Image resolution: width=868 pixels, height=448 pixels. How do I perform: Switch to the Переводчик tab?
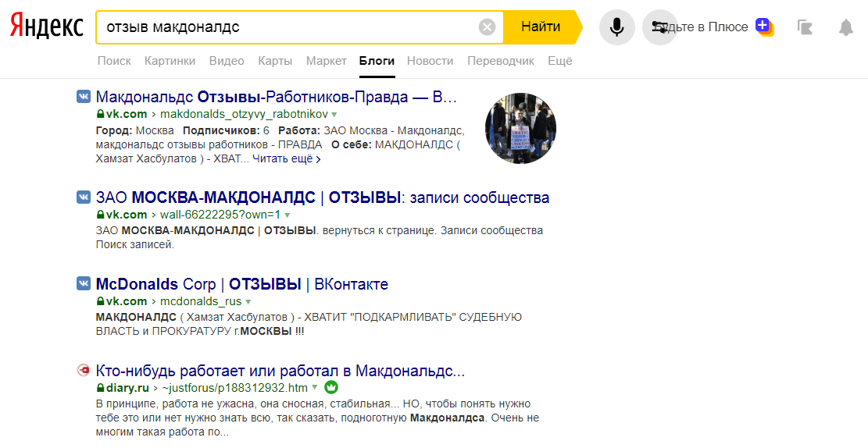[x=501, y=61]
